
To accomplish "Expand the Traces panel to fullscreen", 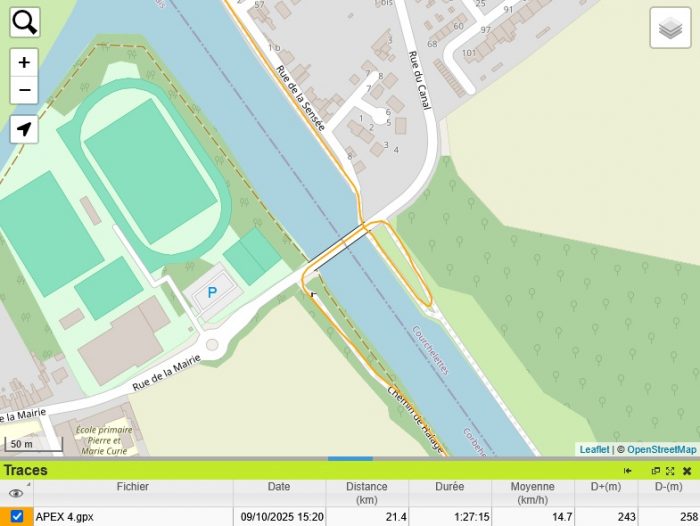I will (x=670, y=471).
